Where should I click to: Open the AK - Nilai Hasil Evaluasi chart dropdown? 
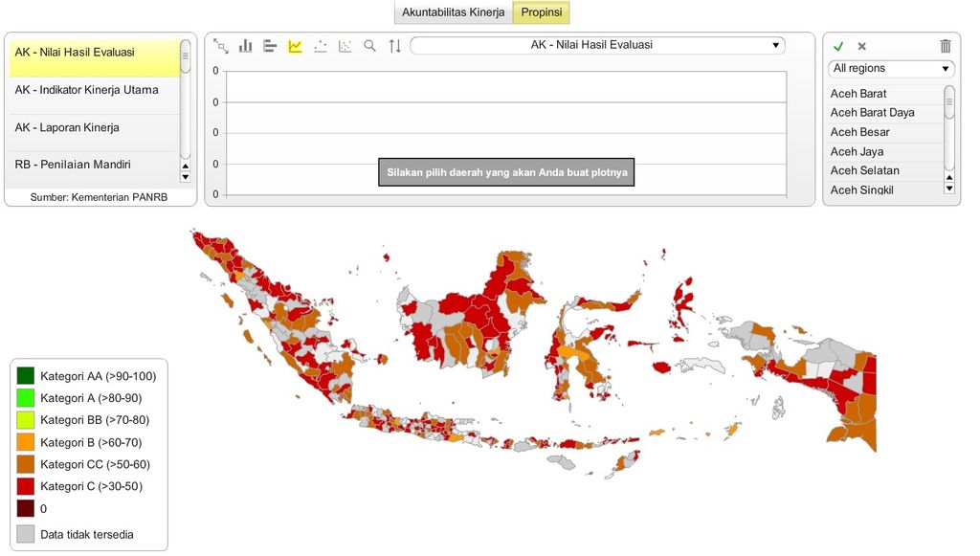coord(597,45)
